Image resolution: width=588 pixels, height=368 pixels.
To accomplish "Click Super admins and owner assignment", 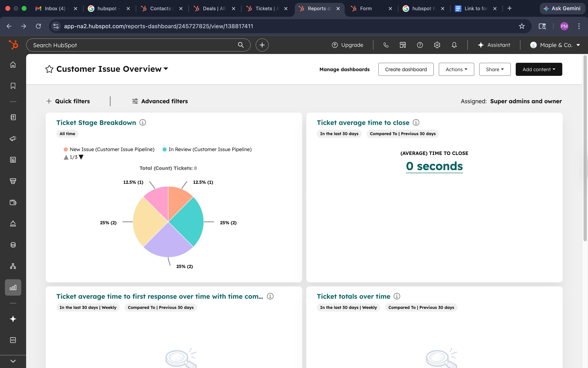I will [x=526, y=101].
